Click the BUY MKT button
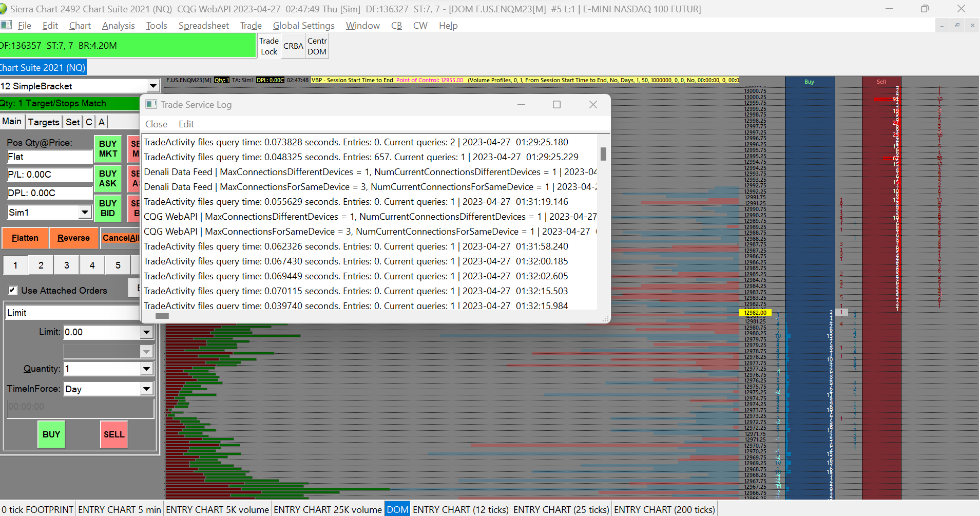The width and height of the screenshot is (980, 516). coord(108,149)
